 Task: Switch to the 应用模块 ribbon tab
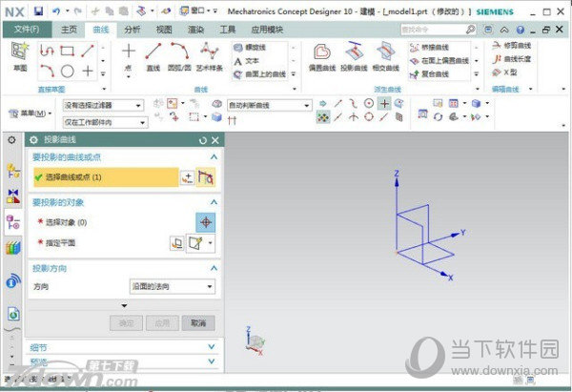267,30
